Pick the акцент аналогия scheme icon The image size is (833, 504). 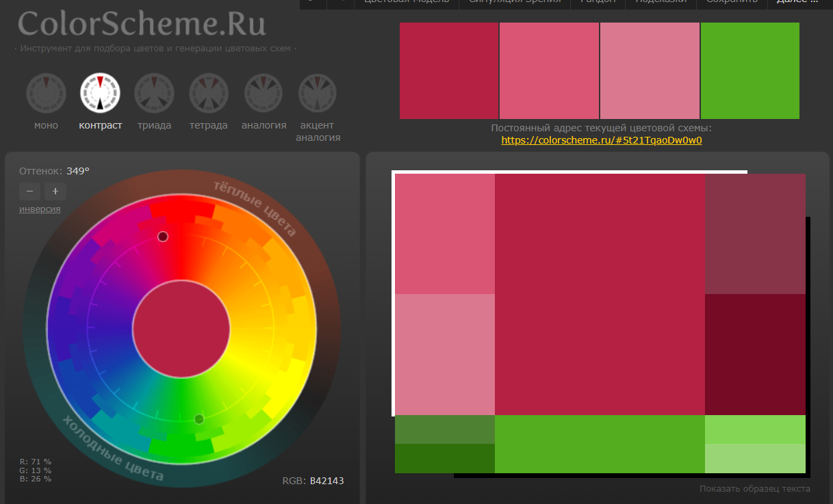pos(318,93)
